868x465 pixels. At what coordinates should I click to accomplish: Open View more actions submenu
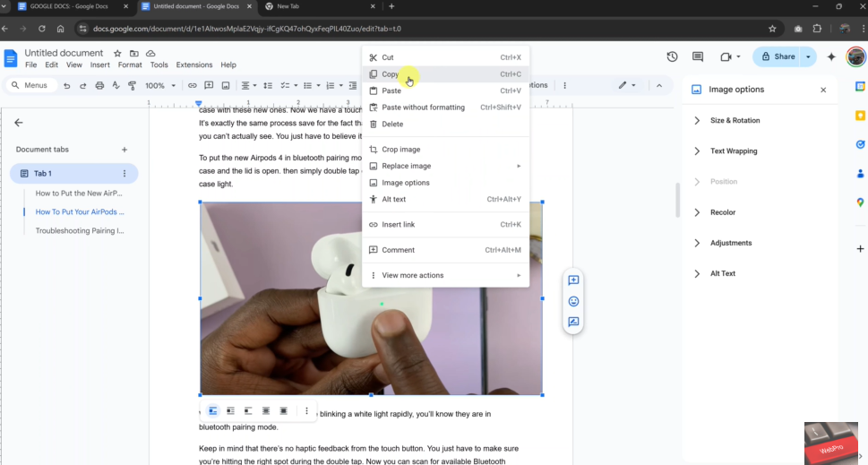click(x=445, y=275)
